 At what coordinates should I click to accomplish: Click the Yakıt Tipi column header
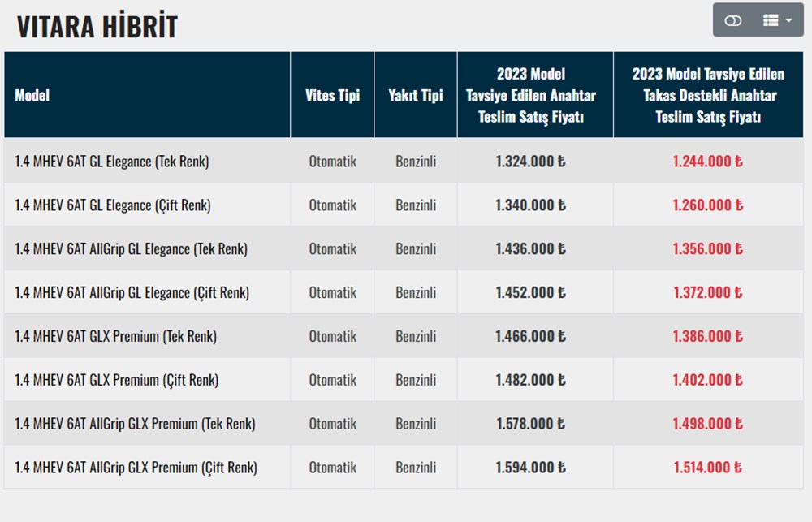pos(416,95)
